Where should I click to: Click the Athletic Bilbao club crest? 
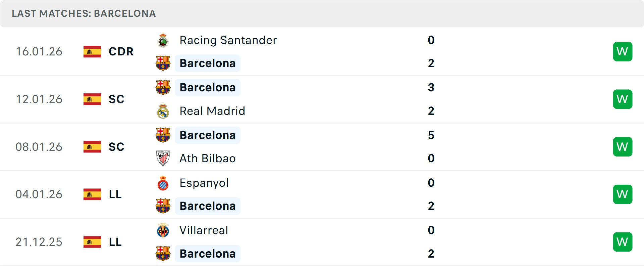[x=163, y=158]
